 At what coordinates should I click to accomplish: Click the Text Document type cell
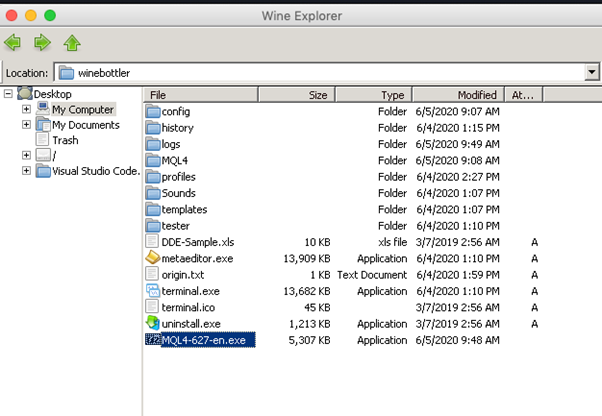click(x=372, y=275)
